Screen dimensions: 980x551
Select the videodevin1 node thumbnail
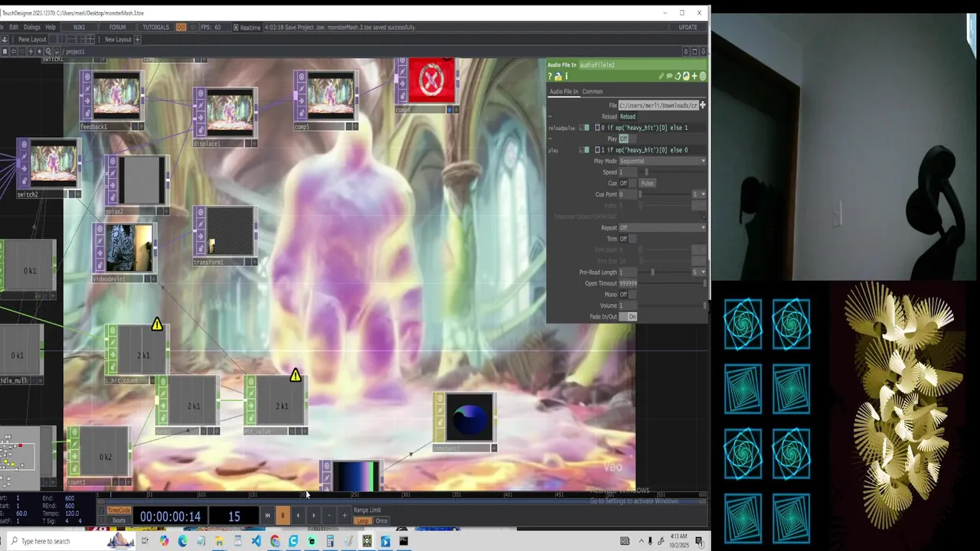tap(129, 249)
